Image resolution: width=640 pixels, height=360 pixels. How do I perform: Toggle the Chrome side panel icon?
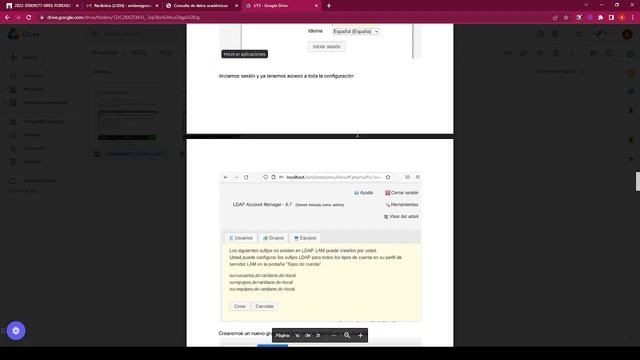611,18
